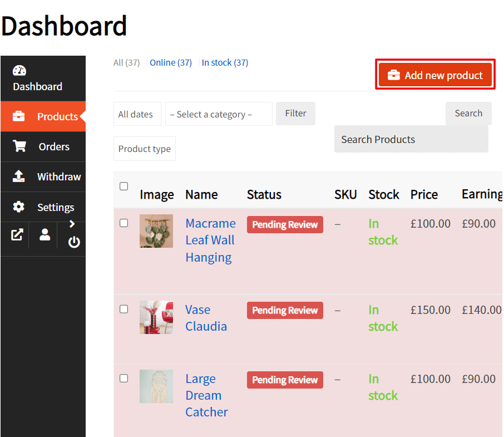
Task: Click the Name column header
Action: 201,194
